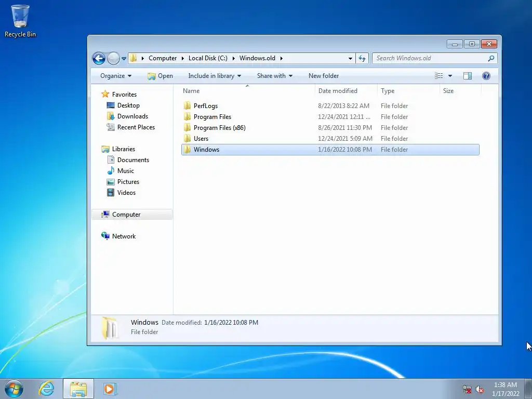Click the Local Disk (C:) breadcrumb
Image resolution: width=532 pixels, height=399 pixels.
(x=208, y=58)
